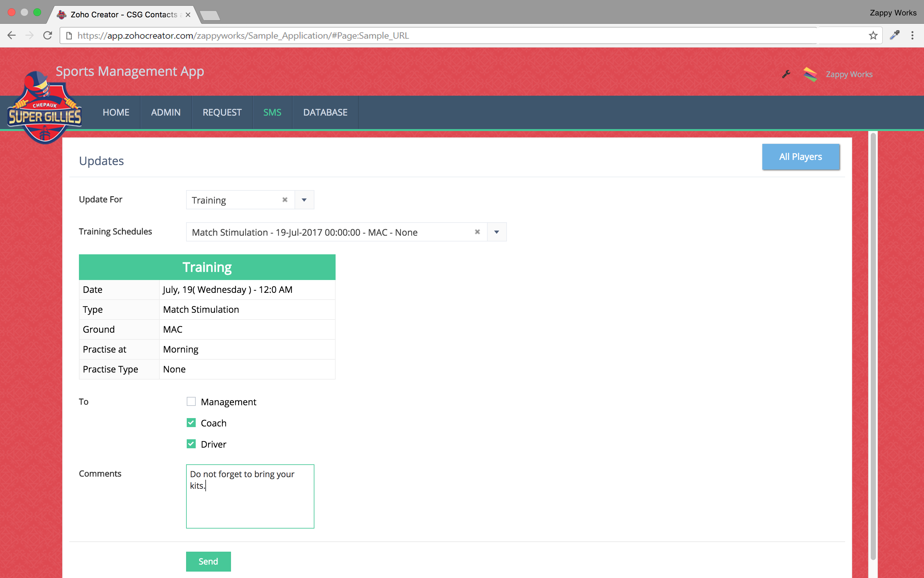Click the Coach label text
This screenshot has width=924, height=578.
[x=213, y=423]
